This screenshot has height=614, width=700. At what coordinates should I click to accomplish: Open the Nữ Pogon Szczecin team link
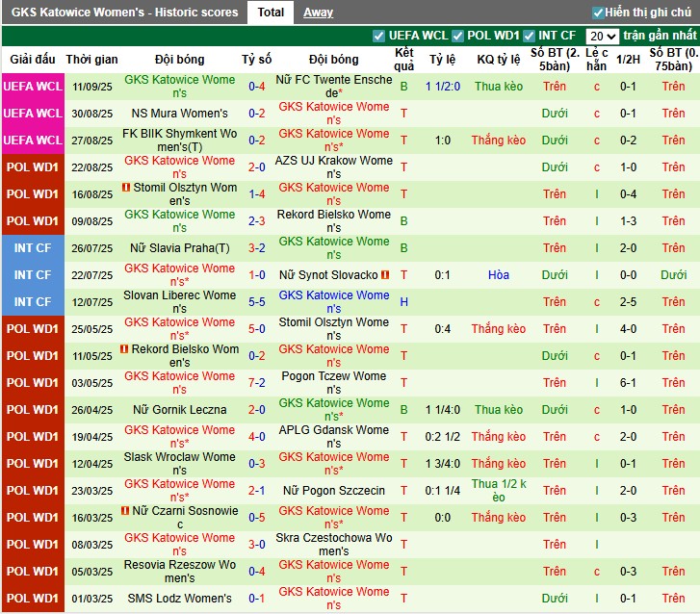tap(333, 491)
